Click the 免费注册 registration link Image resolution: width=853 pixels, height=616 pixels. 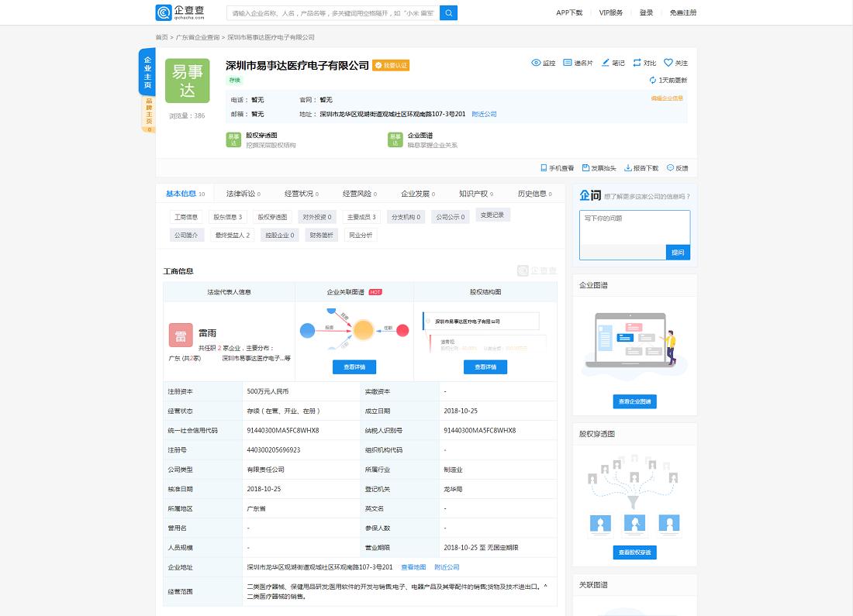(682, 13)
